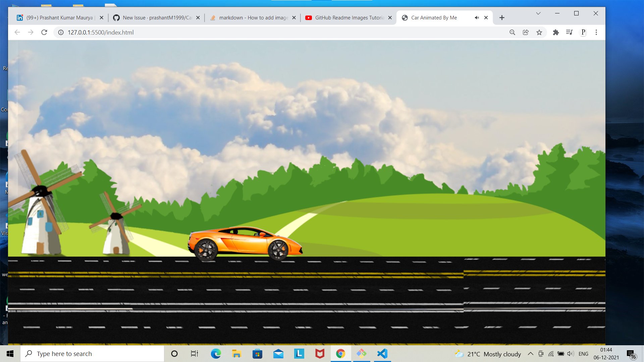Click inside the address bar URL

[x=101, y=32]
